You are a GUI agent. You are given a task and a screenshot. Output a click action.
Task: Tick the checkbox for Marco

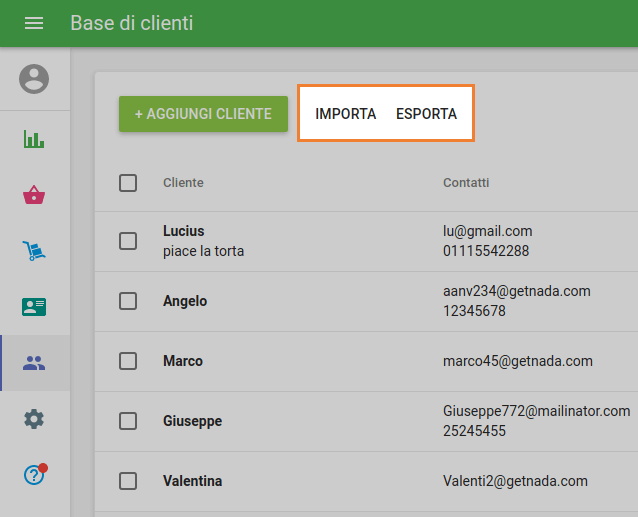pyautogui.click(x=128, y=361)
